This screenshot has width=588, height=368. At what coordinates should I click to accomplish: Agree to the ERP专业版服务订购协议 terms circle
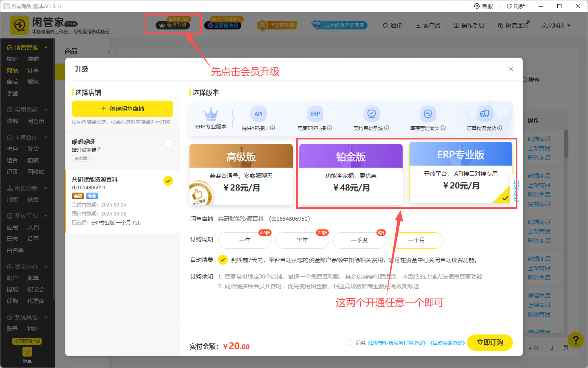pos(349,343)
